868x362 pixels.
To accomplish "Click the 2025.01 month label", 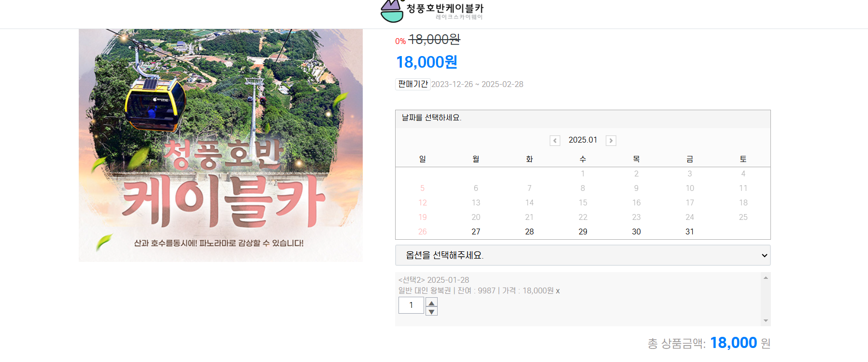I will click(583, 140).
